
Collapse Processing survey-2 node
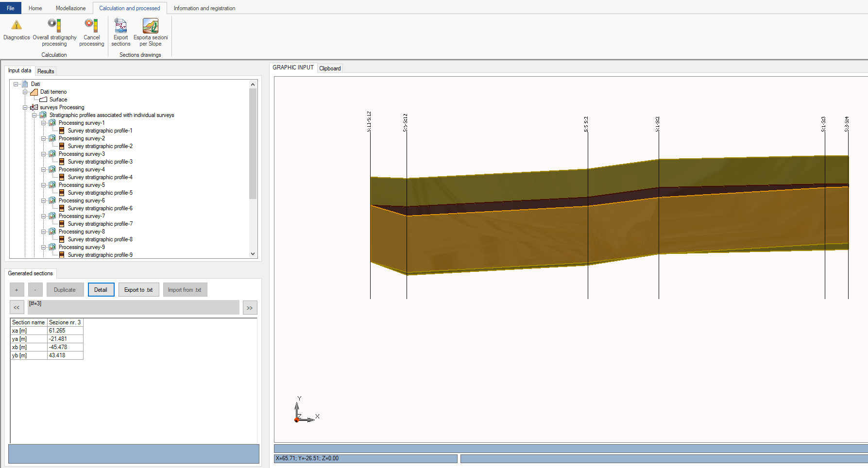[x=43, y=138]
